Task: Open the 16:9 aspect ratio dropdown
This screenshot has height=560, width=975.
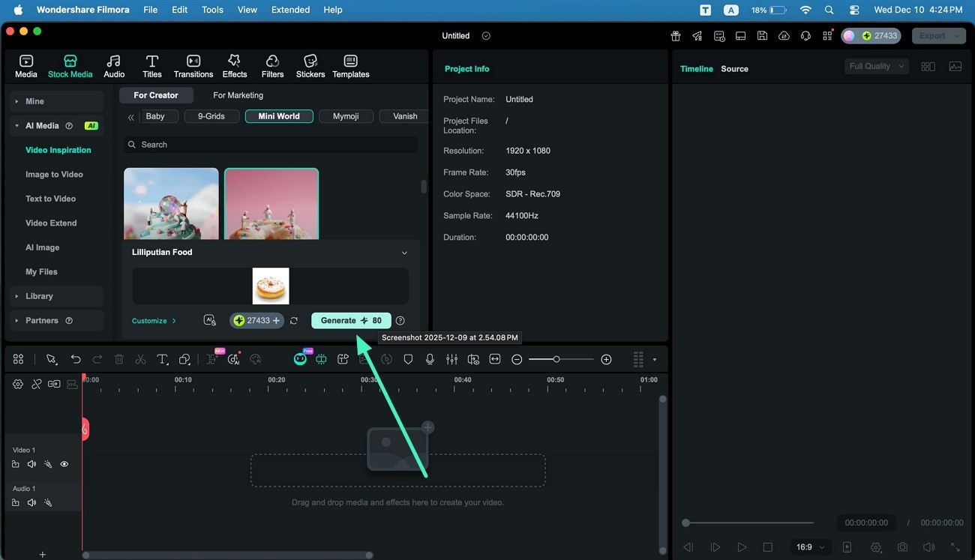Action: tap(810, 547)
